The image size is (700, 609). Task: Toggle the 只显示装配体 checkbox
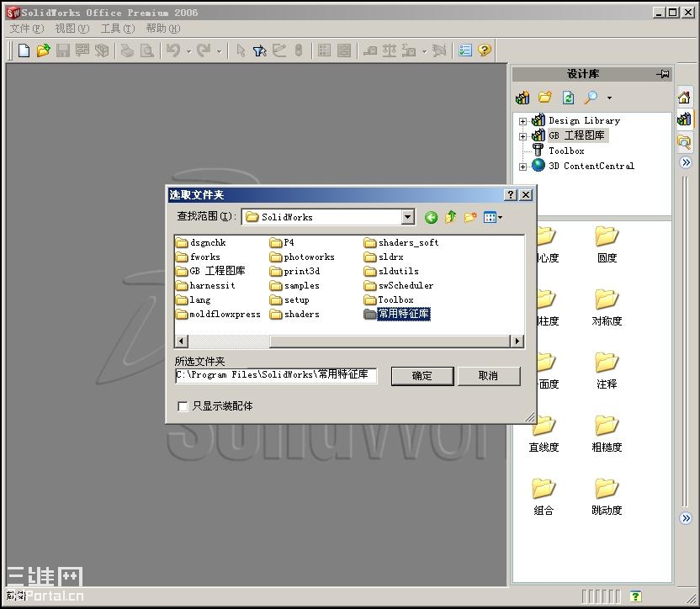pos(183,406)
